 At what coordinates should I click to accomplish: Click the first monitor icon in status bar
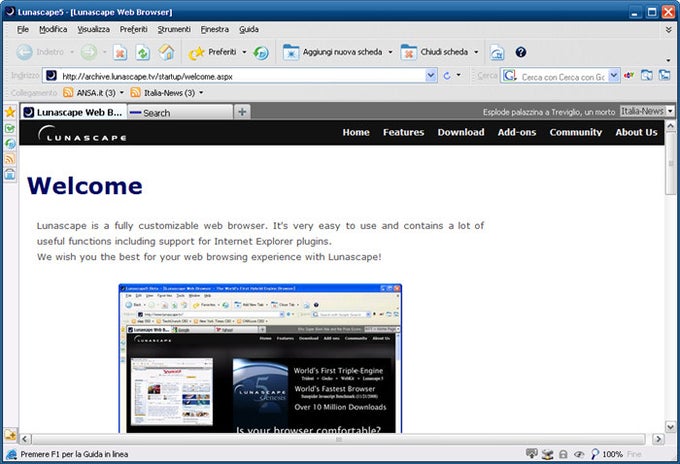pyautogui.click(x=531, y=454)
